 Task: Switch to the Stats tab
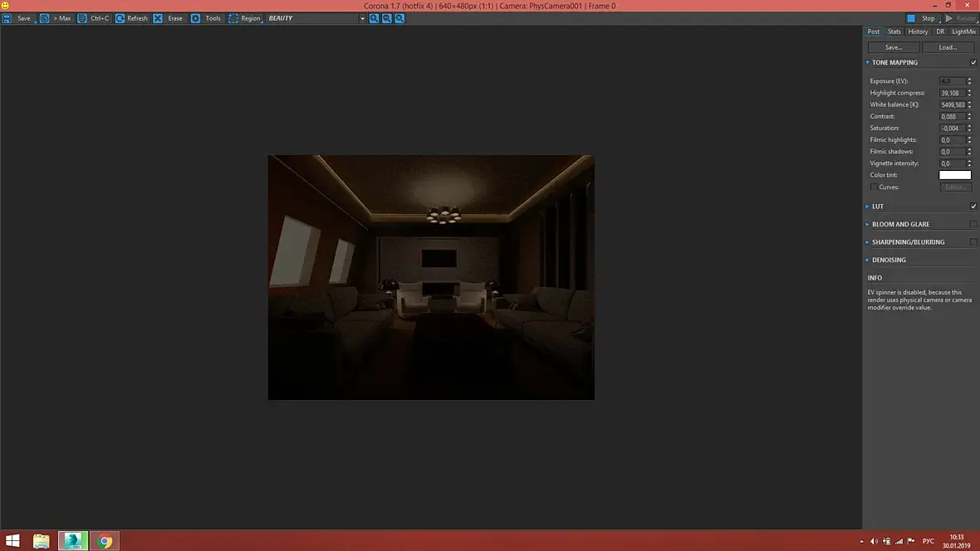tap(894, 32)
